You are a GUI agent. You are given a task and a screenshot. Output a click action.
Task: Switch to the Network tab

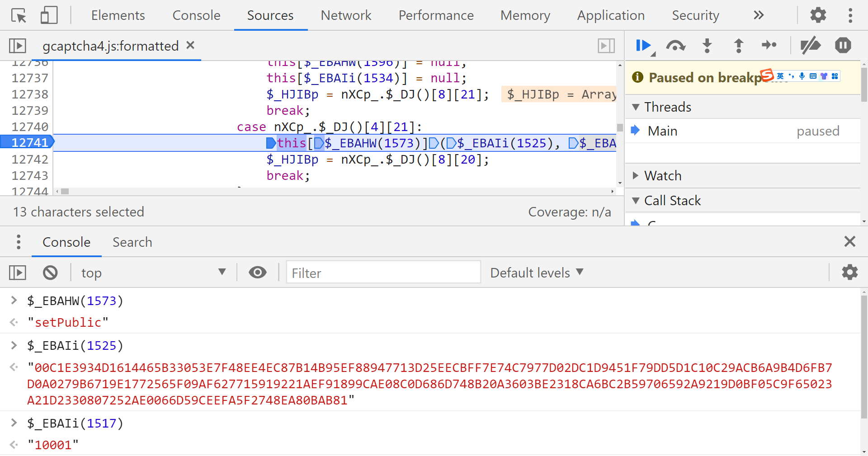click(x=346, y=15)
